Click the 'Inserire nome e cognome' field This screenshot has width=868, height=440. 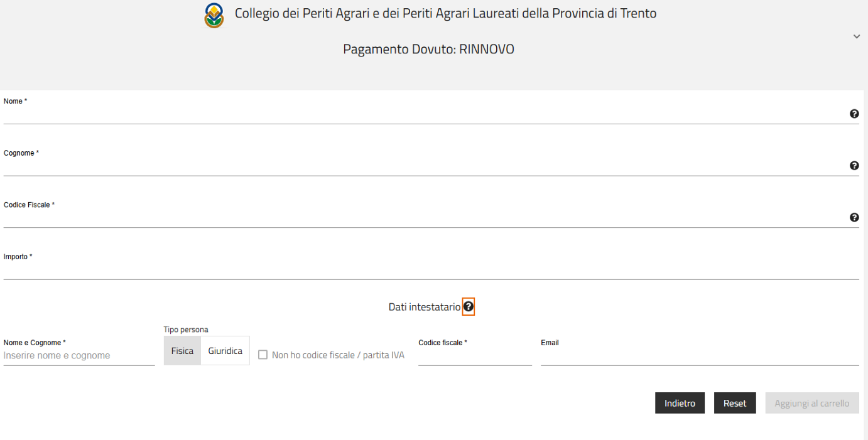point(79,356)
